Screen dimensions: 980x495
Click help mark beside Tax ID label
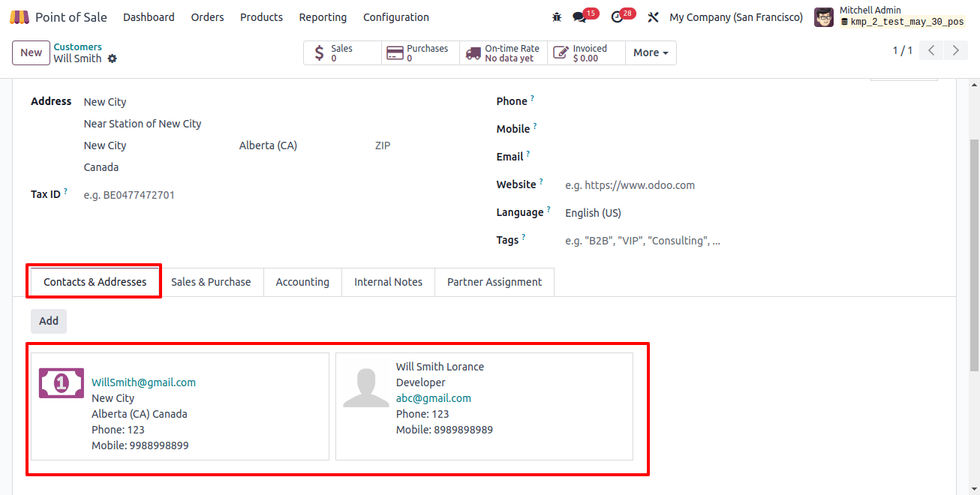pyautogui.click(x=65, y=191)
